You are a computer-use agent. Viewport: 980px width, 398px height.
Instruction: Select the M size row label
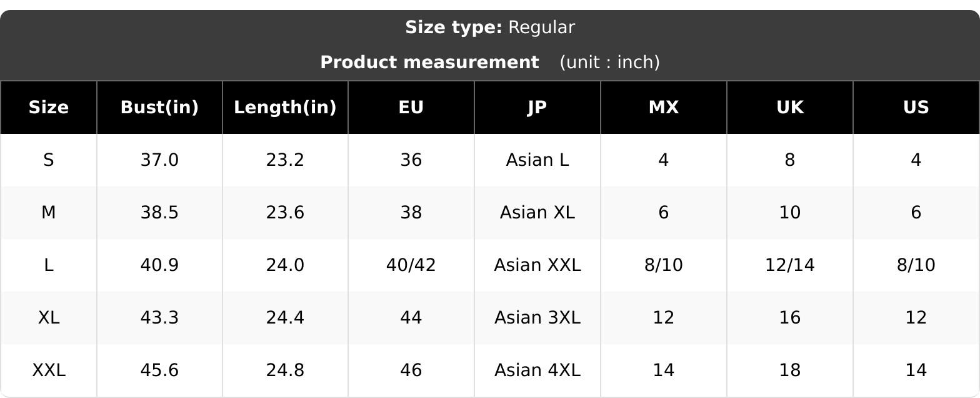49,213
